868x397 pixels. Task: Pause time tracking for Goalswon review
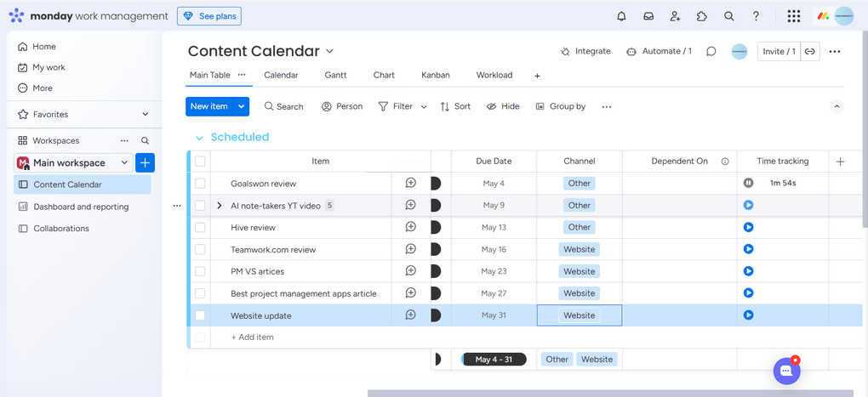pos(748,183)
